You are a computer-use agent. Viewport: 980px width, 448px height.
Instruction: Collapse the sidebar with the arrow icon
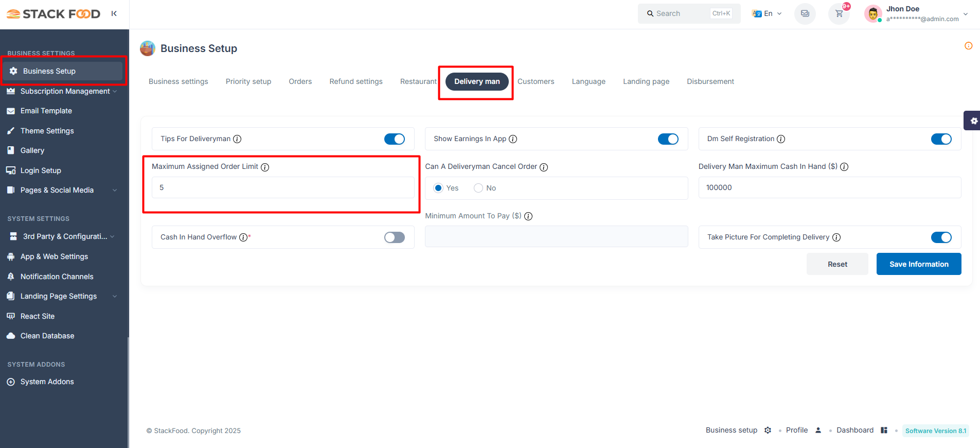114,13
